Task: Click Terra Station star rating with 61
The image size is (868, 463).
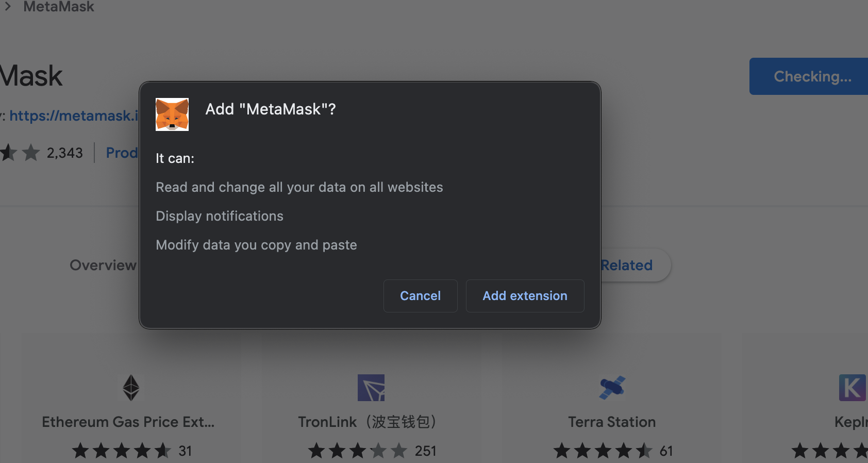Action: click(603, 451)
